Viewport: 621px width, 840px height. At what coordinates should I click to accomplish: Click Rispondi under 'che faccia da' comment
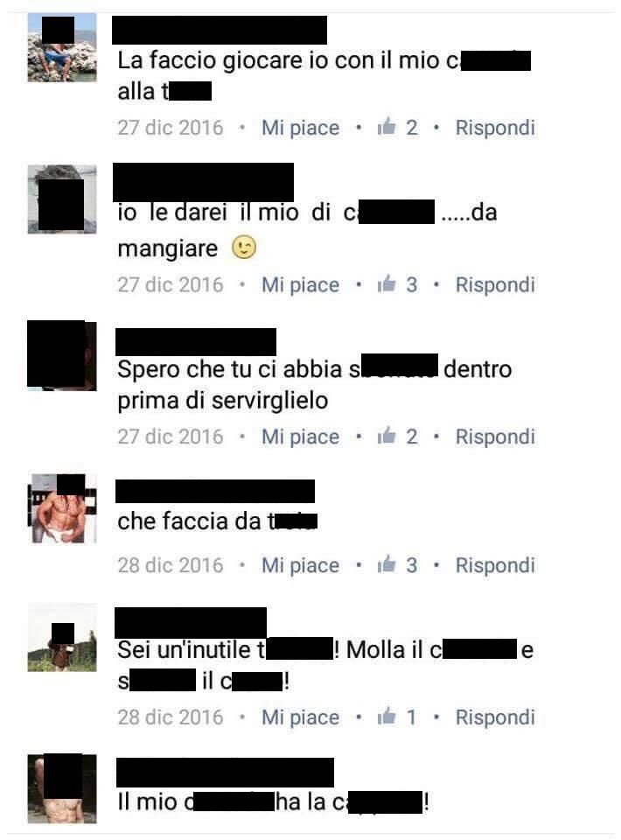(x=495, y=566)
